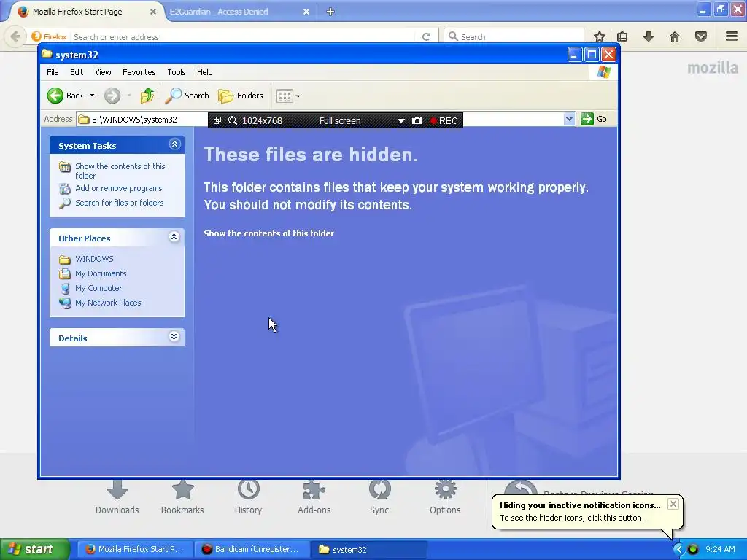
Task: Open the Firefox hamburger menu
Action: tap(732, 36)
